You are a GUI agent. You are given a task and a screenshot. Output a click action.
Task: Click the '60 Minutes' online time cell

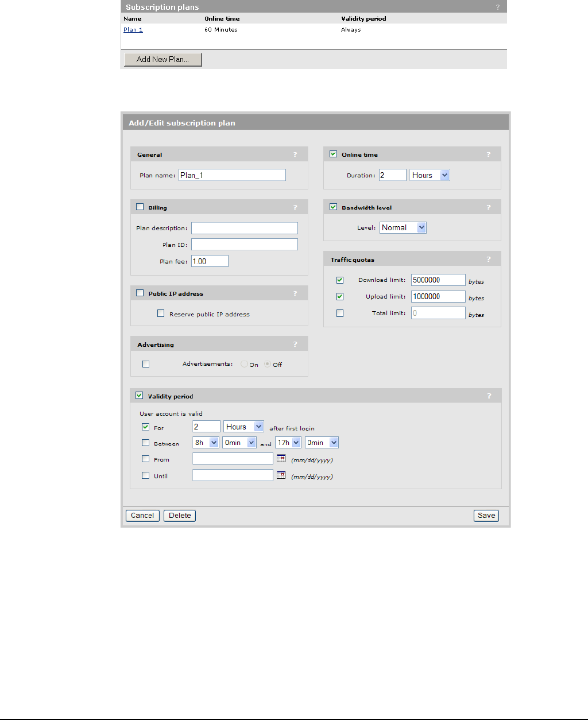pos(221,30)
